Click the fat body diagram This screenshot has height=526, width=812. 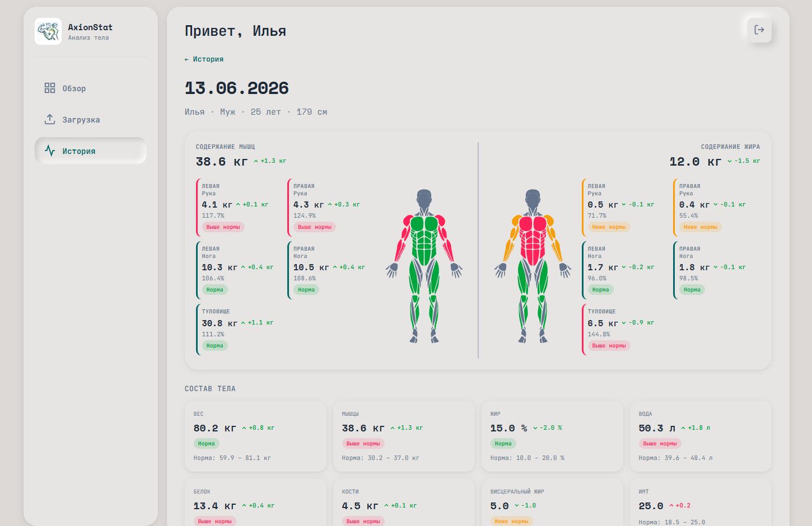(x=533, y=266)
